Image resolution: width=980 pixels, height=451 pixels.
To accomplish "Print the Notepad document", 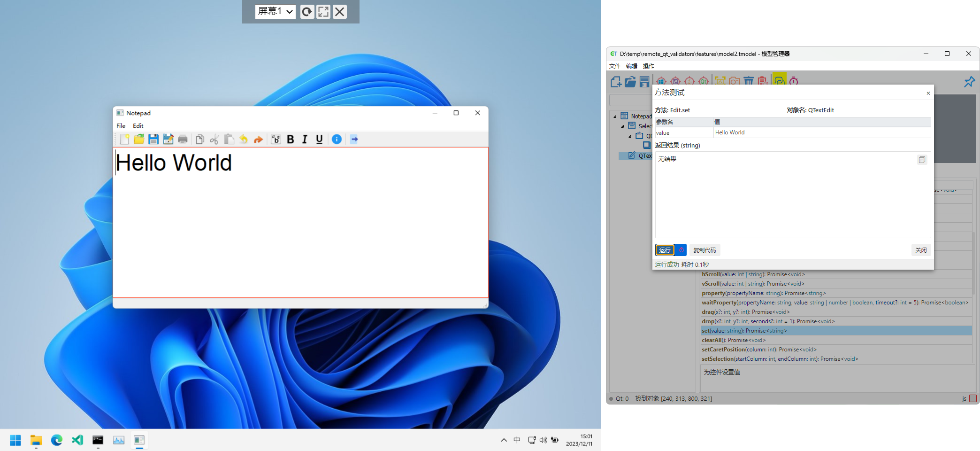I will (x=183, y=139).
